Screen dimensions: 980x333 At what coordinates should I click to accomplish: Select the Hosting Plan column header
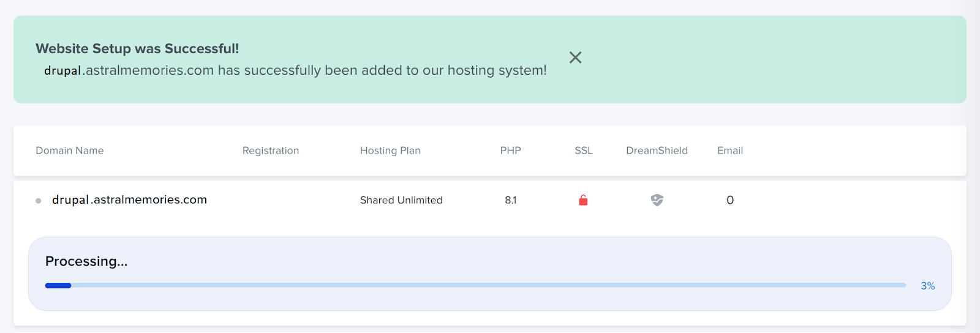pos(390,151)
